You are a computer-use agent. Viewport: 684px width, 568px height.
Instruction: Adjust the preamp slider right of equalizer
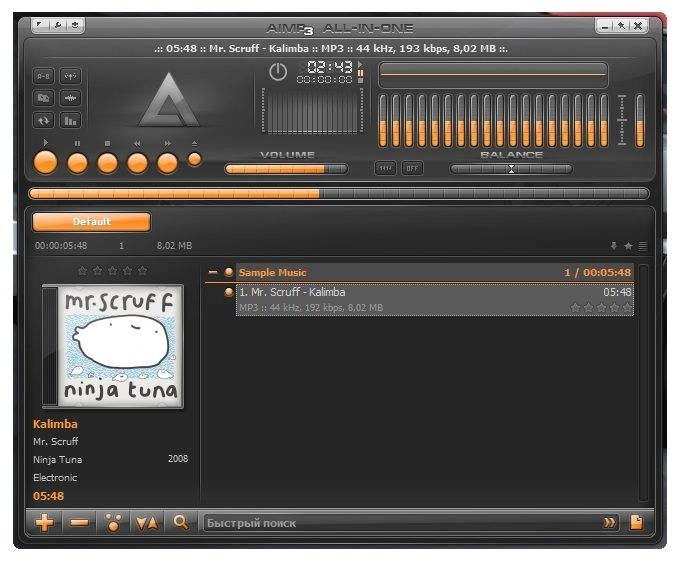click(x=640, y=120)
